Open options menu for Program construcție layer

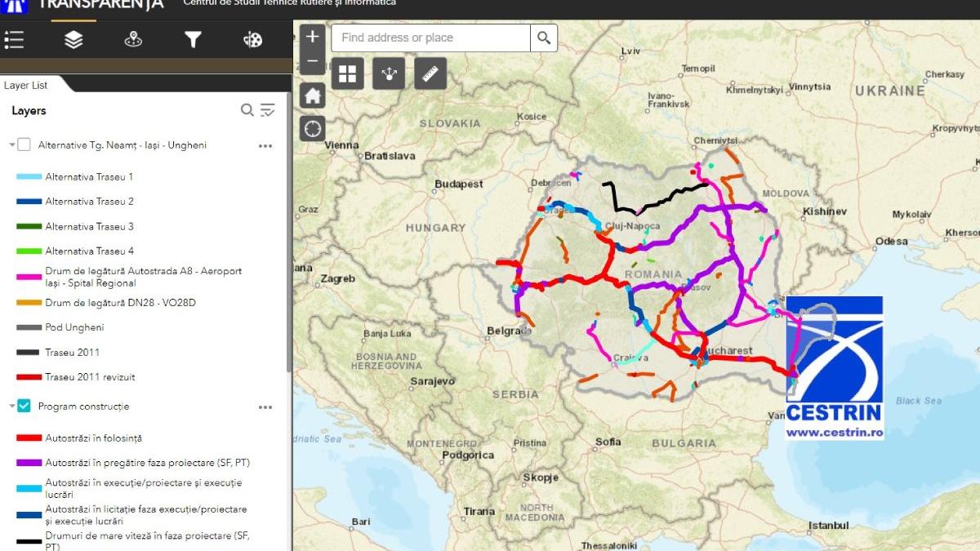[265, 407]
